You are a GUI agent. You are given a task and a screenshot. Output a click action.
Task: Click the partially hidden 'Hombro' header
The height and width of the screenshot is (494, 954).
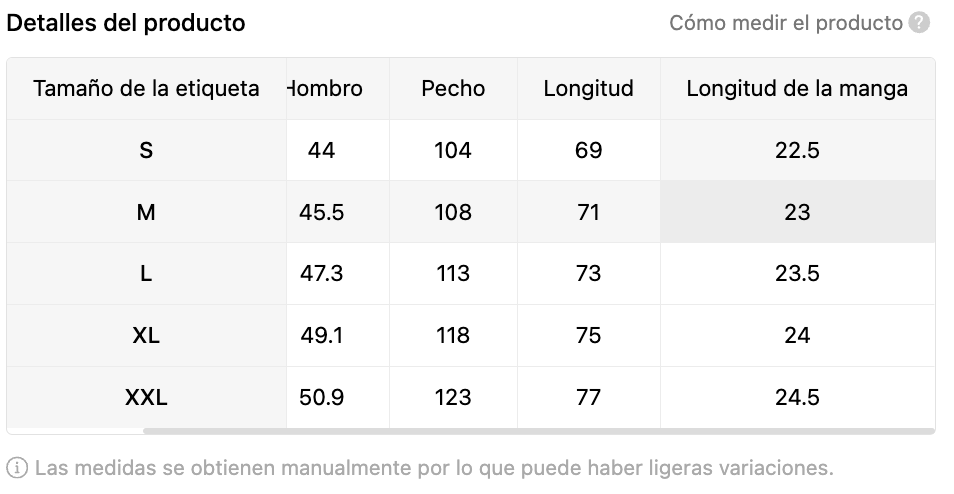click(326, 89)
